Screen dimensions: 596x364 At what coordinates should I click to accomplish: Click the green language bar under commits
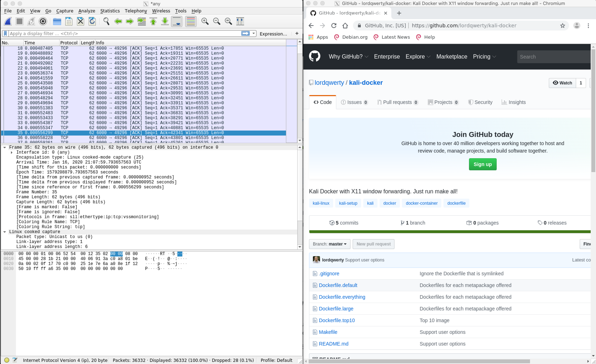pos(449,232)
